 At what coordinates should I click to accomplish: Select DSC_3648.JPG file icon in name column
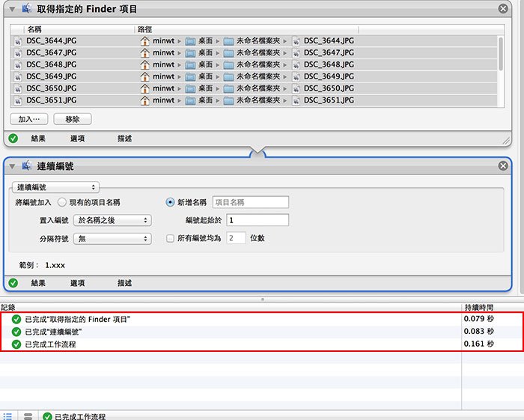[x=18, y=65]
